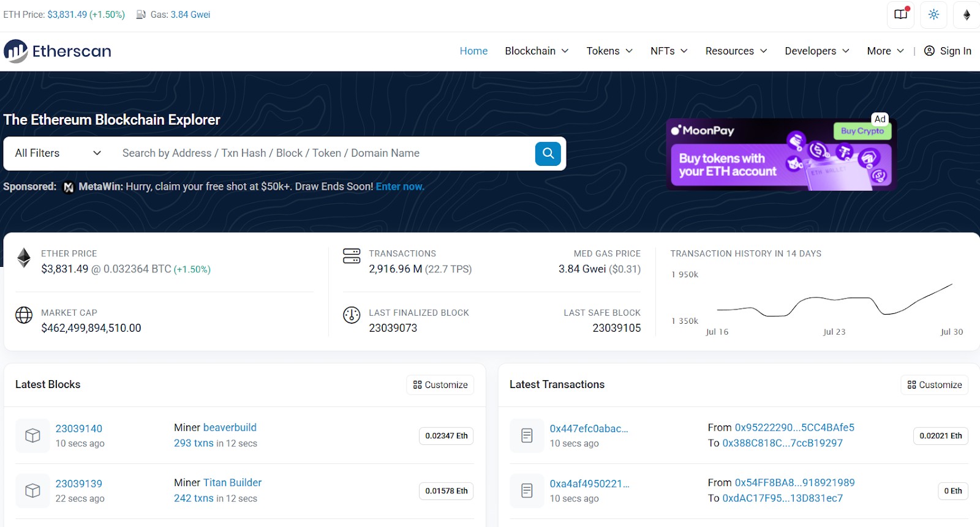Click the Sign In user icon

(929, 51)
